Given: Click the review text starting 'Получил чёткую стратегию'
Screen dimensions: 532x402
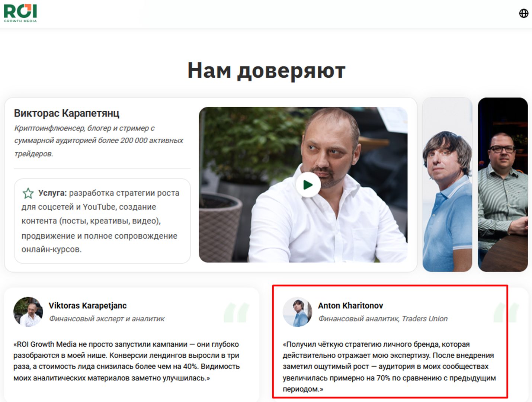Looking at the screenshot, I should [389, 367].
